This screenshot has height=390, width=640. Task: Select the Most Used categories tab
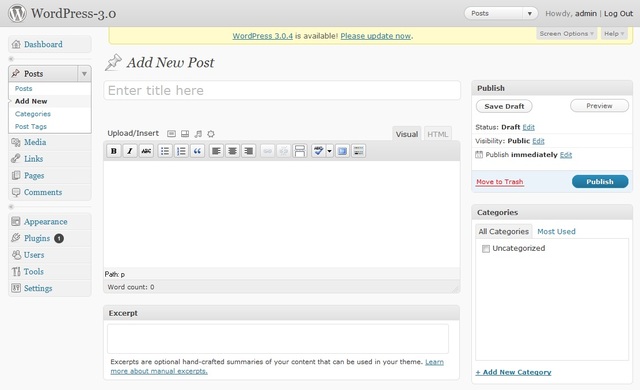click(x=556, y=231)
